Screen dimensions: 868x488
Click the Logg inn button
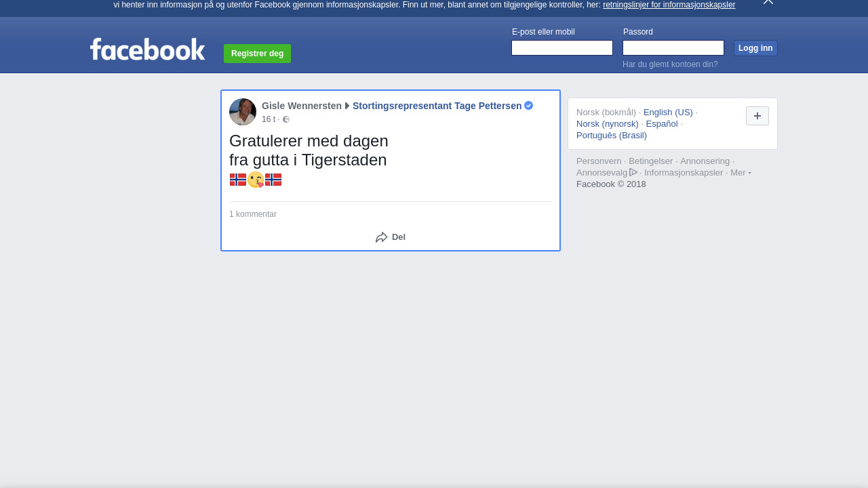click(755, 48)
